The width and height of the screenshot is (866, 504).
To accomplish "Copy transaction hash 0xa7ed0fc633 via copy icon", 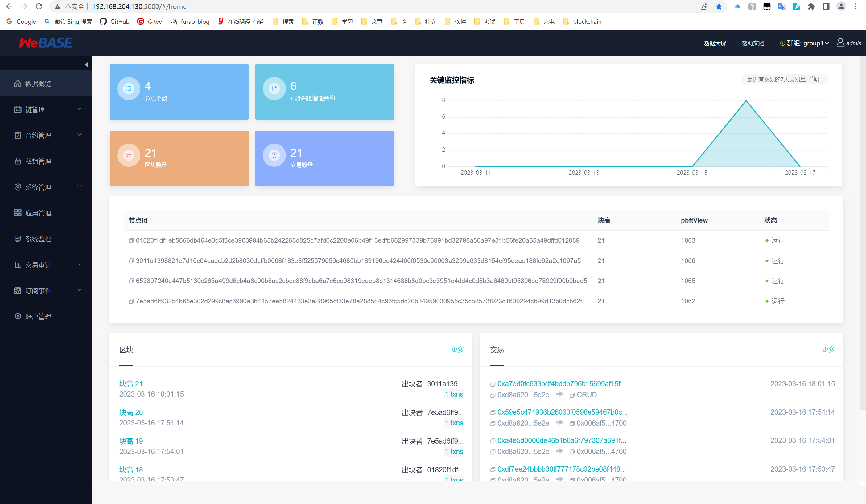I will (x=493, y=384).
